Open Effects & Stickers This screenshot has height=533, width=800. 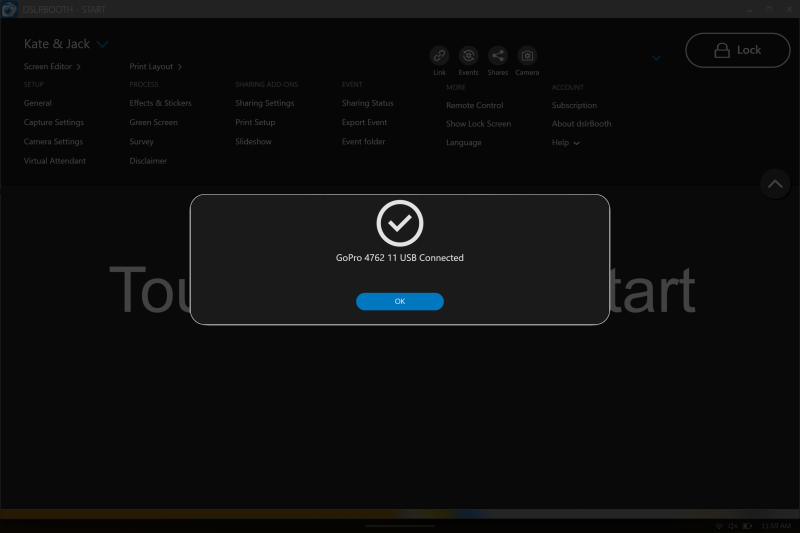pos(160,103)
